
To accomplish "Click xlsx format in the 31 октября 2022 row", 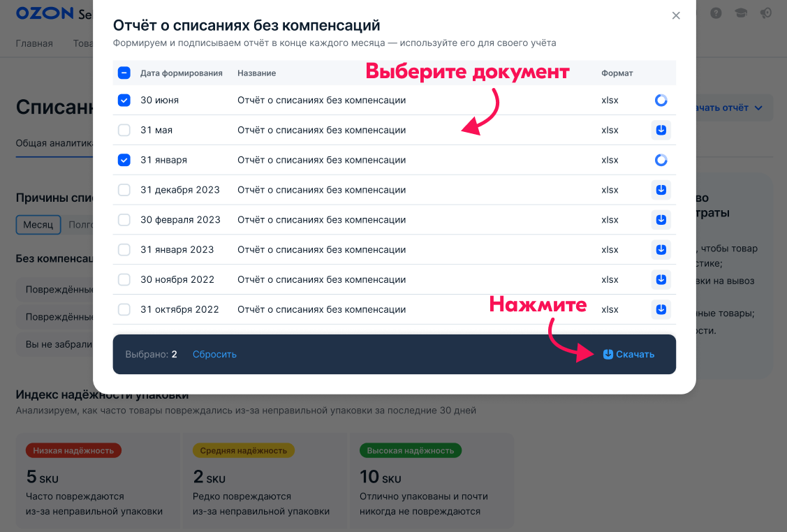I will click(610, 309).
